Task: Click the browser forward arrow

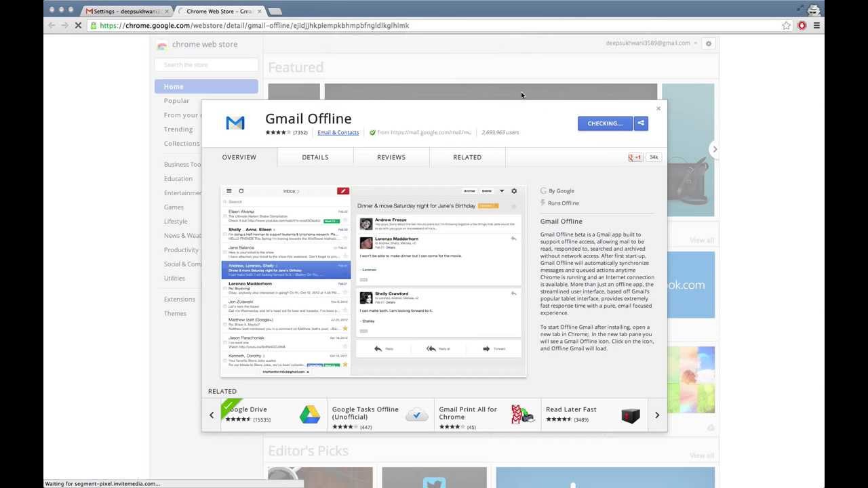Action: pos(64,26)
